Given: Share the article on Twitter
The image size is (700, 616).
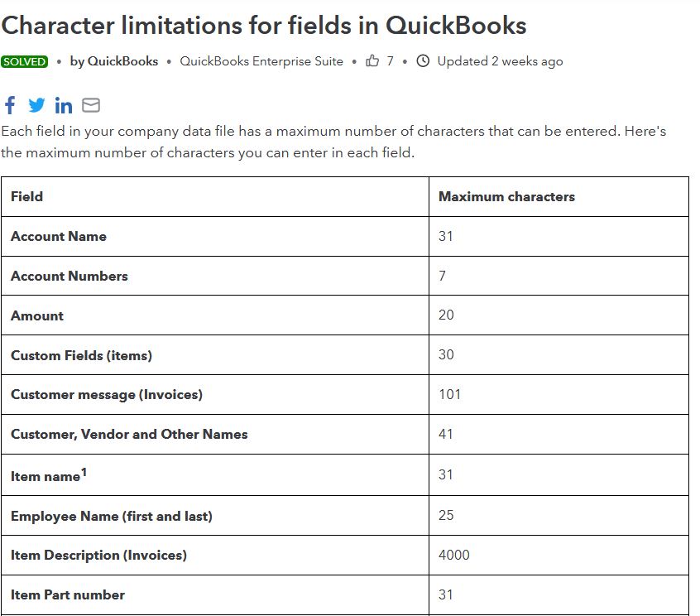Looking at the screenshot, I should point(36,105).
